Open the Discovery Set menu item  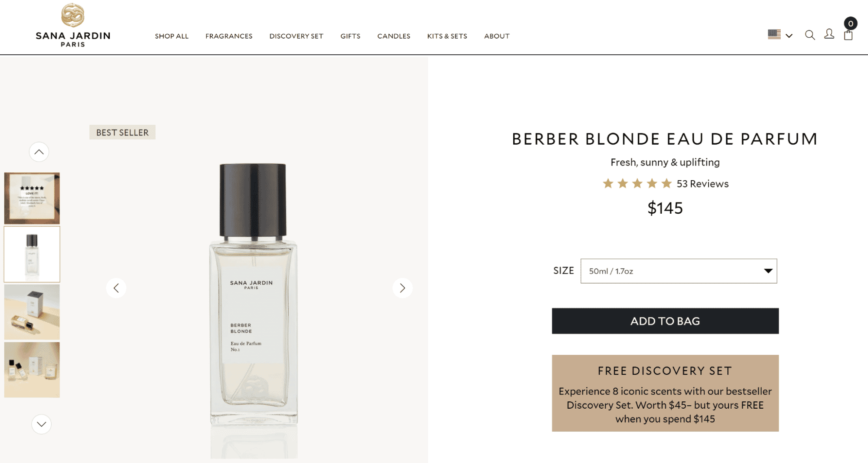(x=296, y=36)
